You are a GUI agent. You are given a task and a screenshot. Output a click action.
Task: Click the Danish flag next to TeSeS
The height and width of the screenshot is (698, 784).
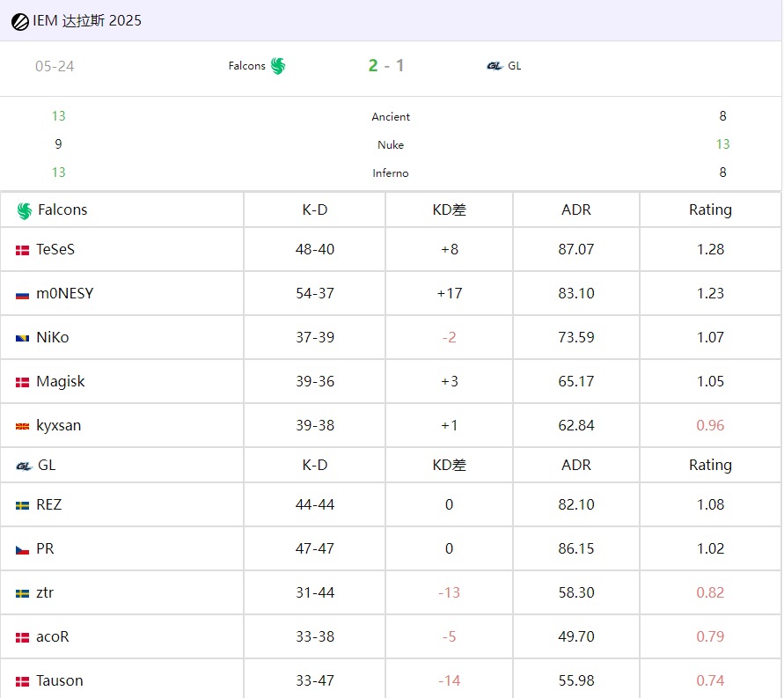pos(23,250)
